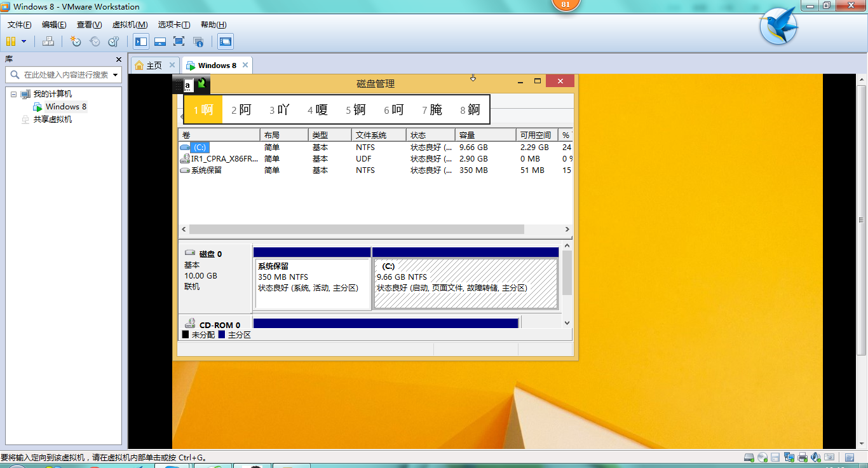Viewport: 868px width, 468px height.
Task: Click the disk view scroll up arrow
Action: tap(567, 245)
